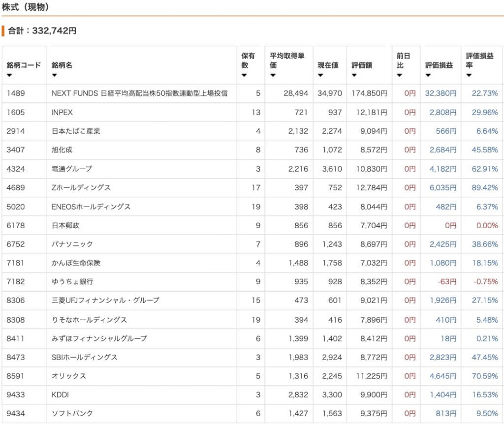Sort by 平均取得単価 column arrow
The image size is (504, 424).
[x=273, y=75]
